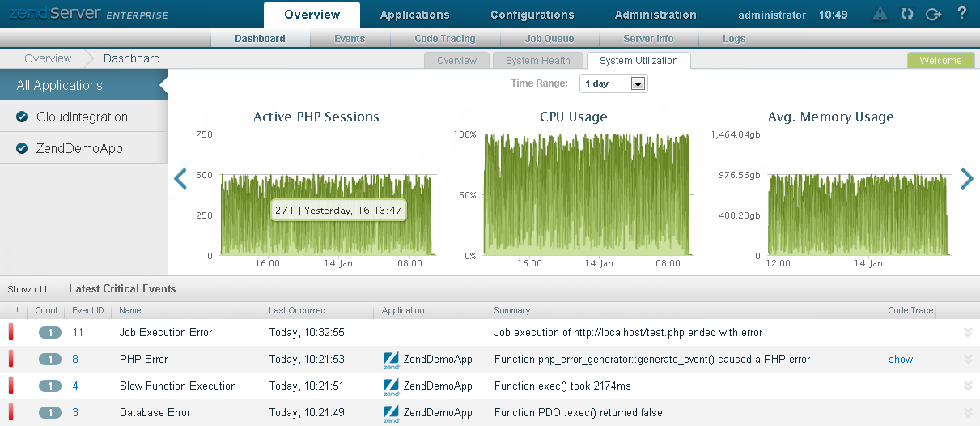The image size is (980, 426).
Task: Click the warning notifications triangle icon
Action: point(880,14)
